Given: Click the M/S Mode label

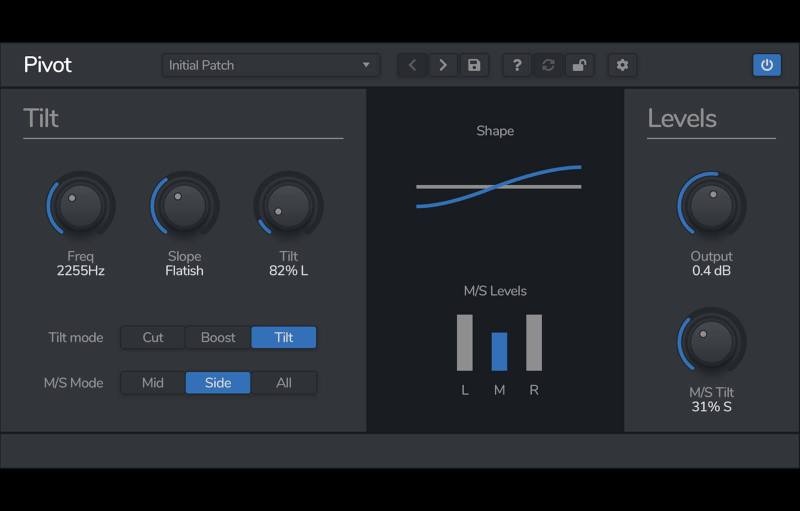Looking at the screenshot, I should (73, 383).
